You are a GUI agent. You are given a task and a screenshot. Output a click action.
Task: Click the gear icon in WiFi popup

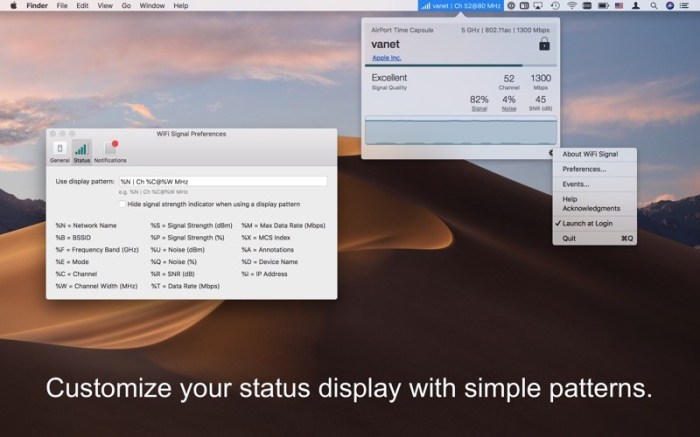(551, 153)
